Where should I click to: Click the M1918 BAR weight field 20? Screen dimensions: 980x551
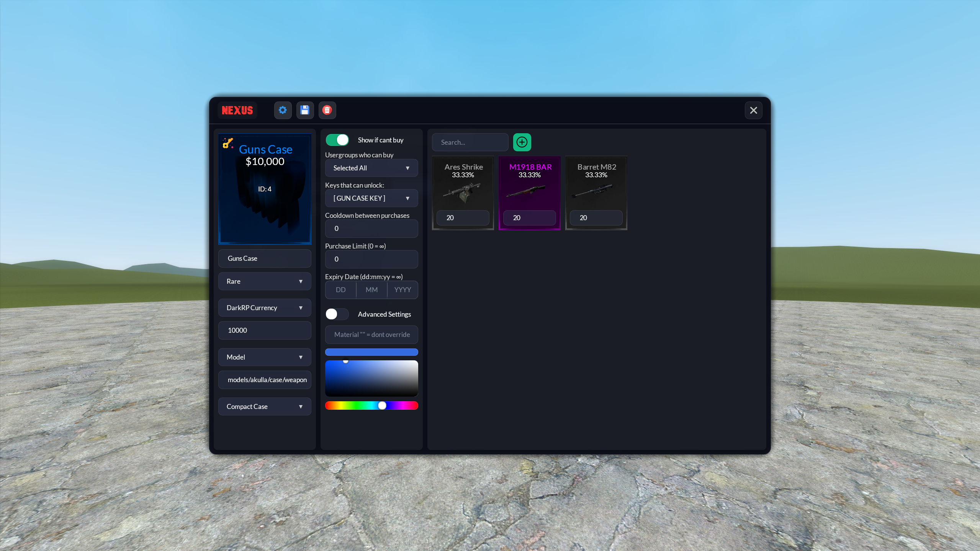pyautogui.click(x=530, y=218)
